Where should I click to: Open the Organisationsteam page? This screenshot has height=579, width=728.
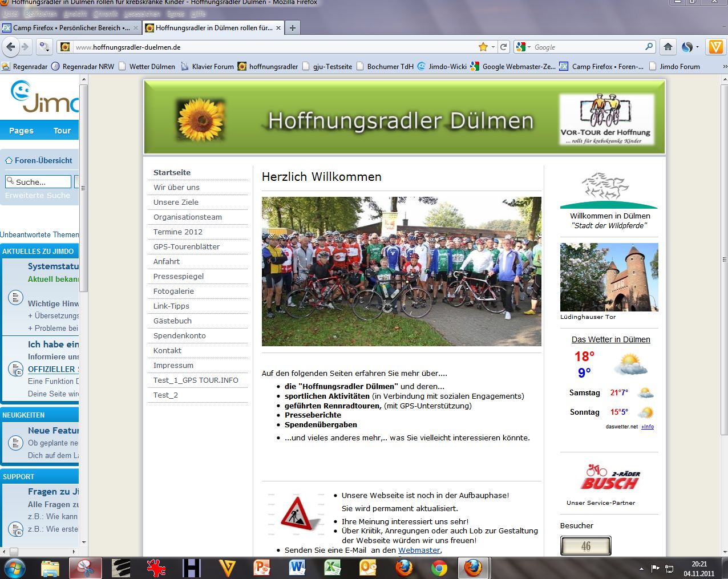[x=188, y=217]
